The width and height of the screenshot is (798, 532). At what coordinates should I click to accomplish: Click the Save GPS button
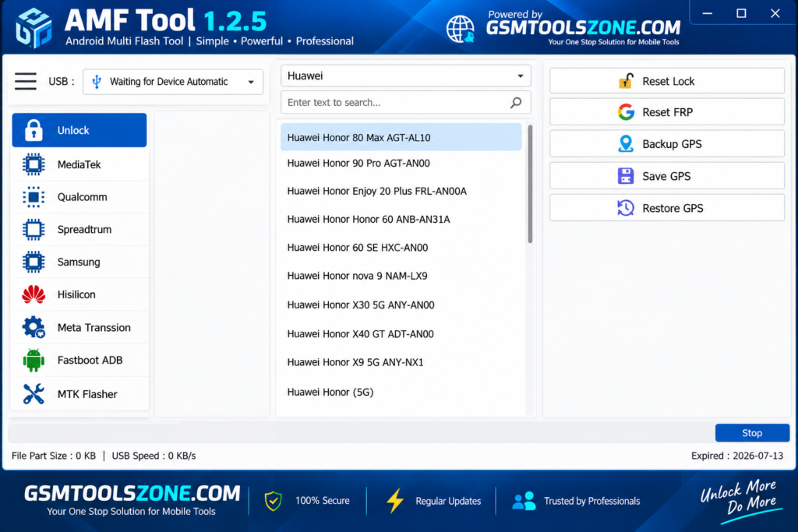(667, 176)
